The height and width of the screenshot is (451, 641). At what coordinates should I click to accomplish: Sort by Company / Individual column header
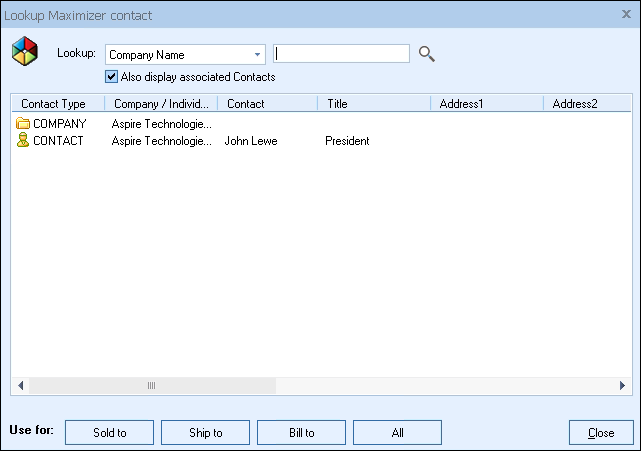point(160,103)
